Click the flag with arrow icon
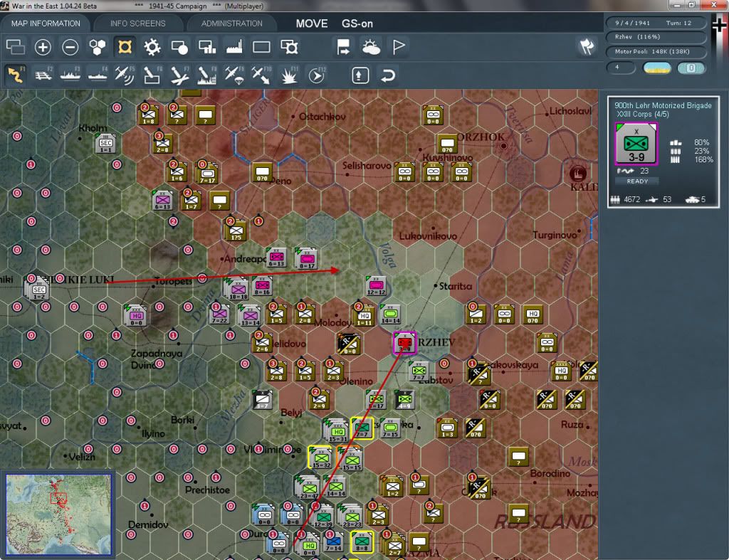729x560 pixels. pyautogui.click(x=344, y=47)
